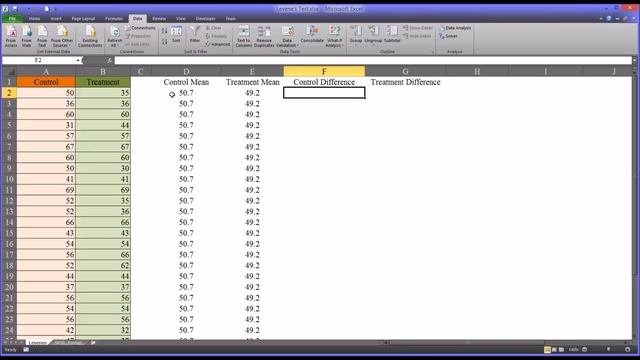Click cell A11 with value 69
Image resolution: width=640 pixels, height=360 pixels.
(x=46, y=190)
